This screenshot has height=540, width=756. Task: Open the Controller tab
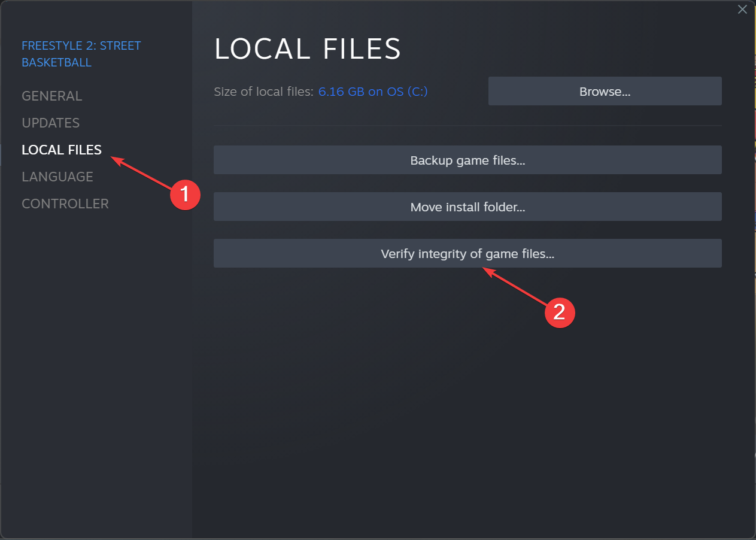click(x=65, y=204)
